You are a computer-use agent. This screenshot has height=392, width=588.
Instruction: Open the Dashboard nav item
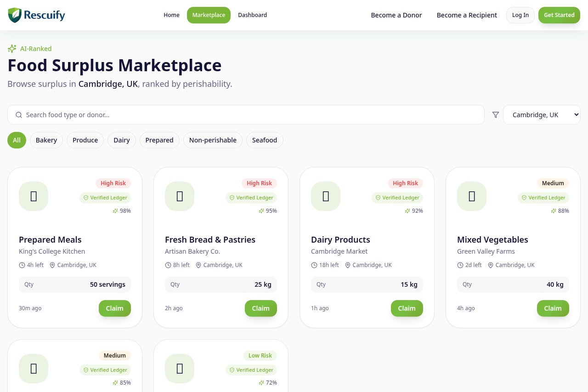[x=252, y=15]
